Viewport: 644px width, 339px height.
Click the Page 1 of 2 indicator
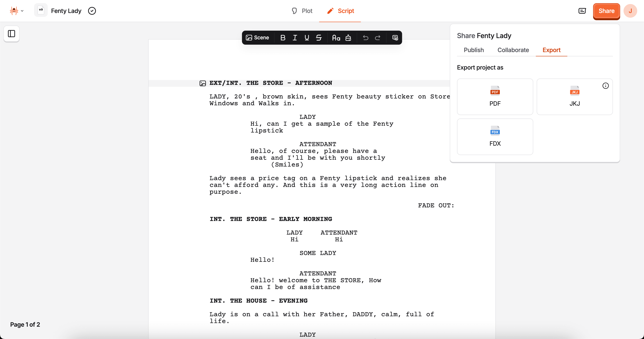tap(25, 324)
